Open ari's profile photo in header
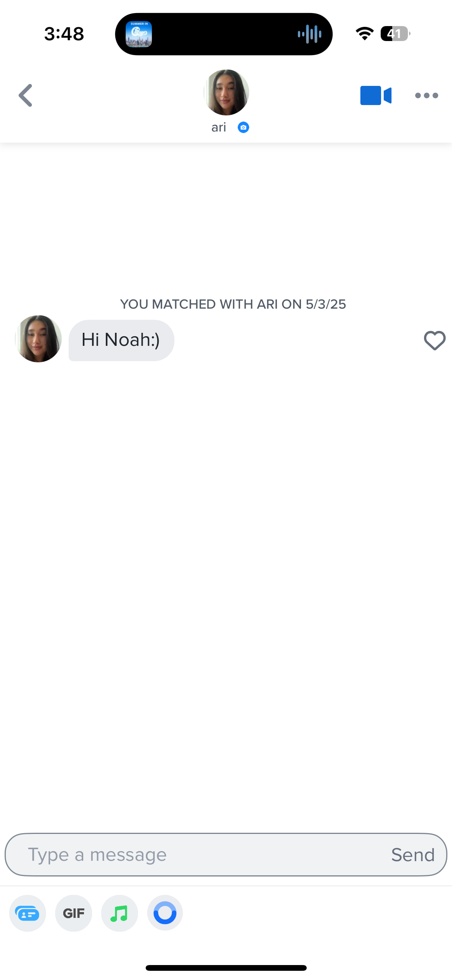The width and height of the screenshot is (452, 980). (x=226, y=92)
